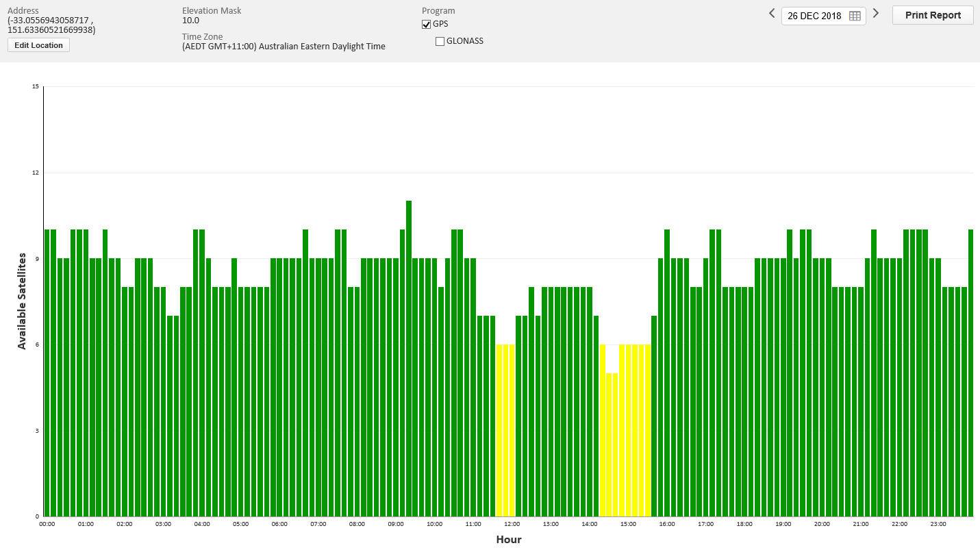Click the rightmost yellow bar in the chart
This screenshot has width=980, height=550.
click(x=648, y=430)
